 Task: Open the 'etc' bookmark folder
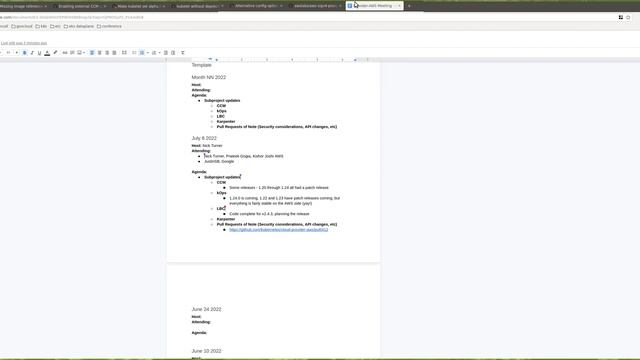point(55,27)
